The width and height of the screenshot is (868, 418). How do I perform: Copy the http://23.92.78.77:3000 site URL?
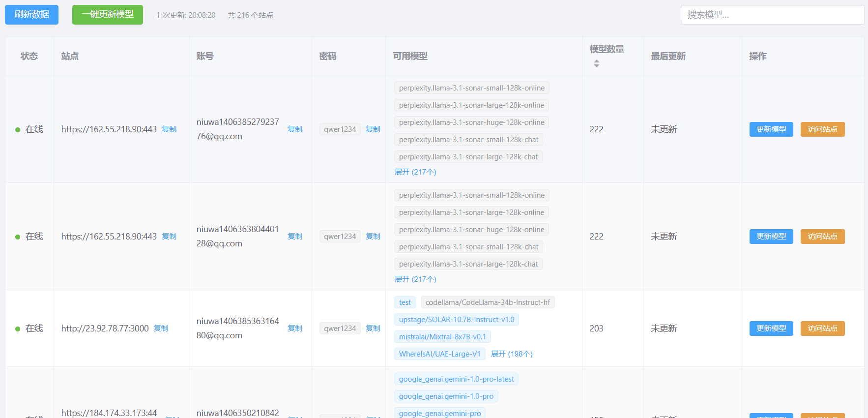pos(161,328)
